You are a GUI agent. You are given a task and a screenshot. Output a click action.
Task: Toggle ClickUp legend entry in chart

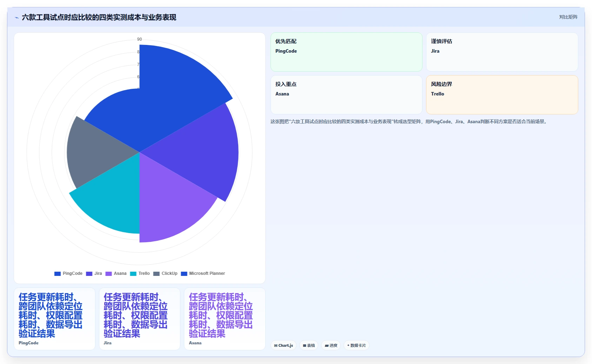pos(165,273)
